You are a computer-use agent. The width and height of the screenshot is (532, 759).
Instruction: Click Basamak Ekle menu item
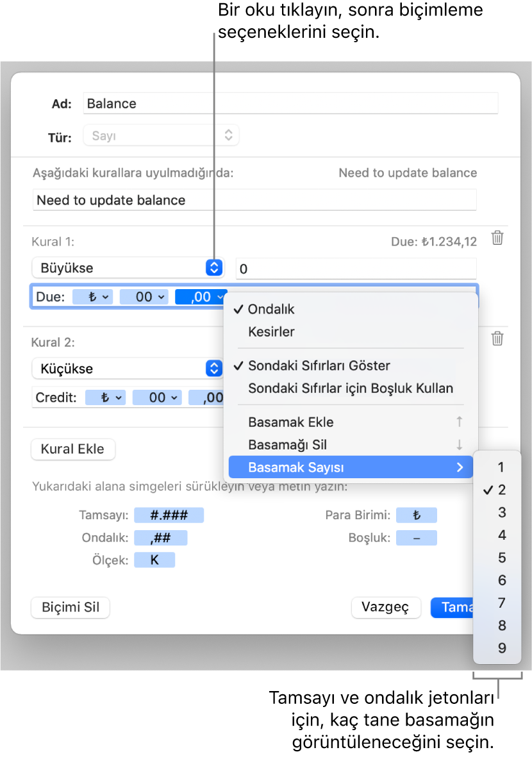point(351,422)
